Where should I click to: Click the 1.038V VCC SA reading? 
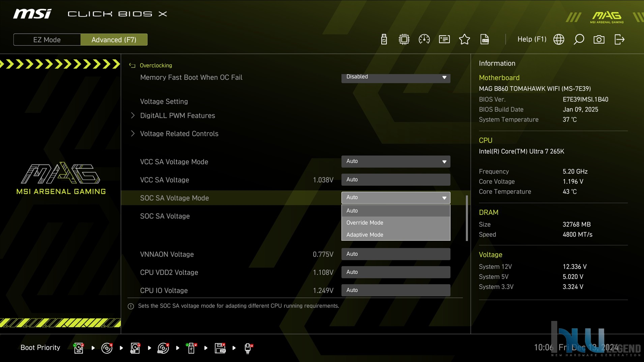(x=323, y=180)
